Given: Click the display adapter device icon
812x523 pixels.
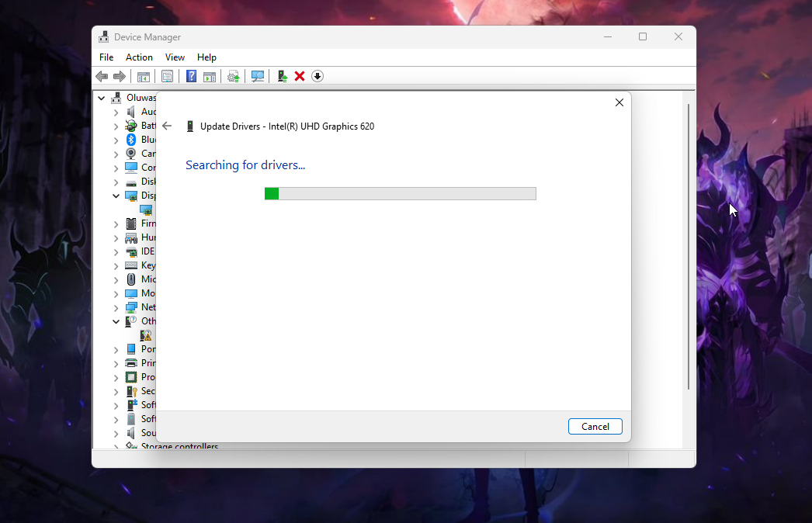Looking at the screenshot, I should 145,210.
